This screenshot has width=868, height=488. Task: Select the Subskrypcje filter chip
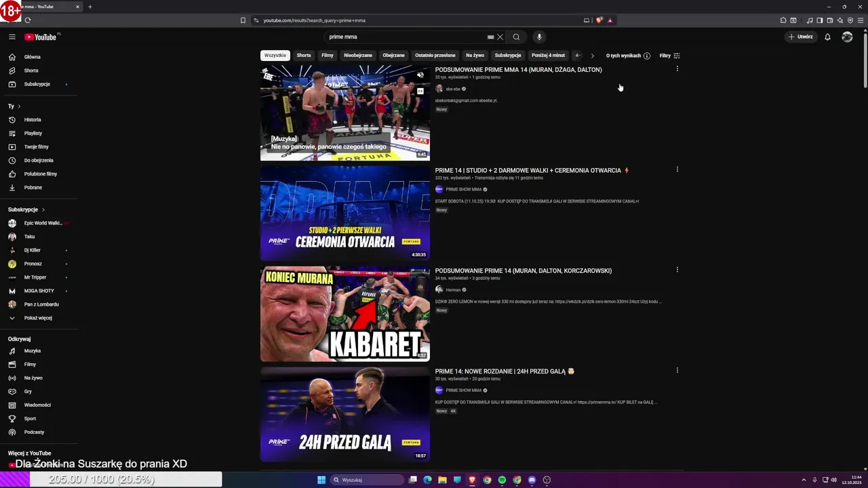click(508, 56)
